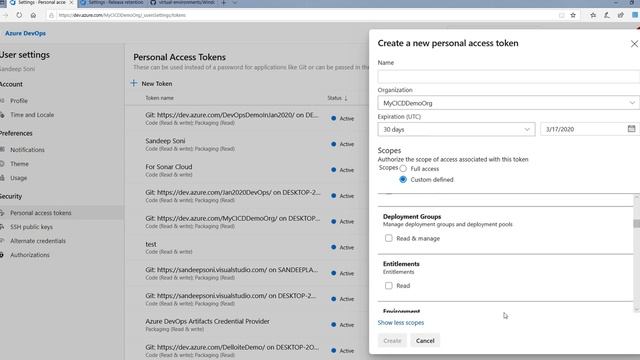Viewport: 640px width, 360px height.
Task: Click the scopes list scrollbar thumb
Action: pos(636,224)
